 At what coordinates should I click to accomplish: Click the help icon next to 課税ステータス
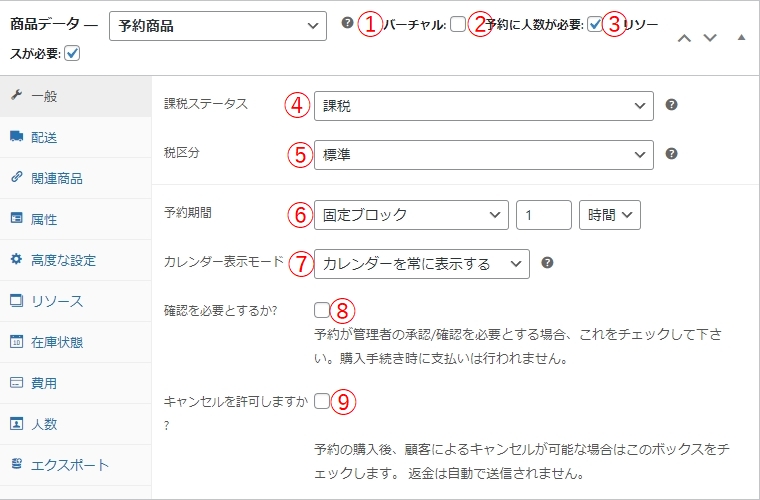click(x=672, y=104)
